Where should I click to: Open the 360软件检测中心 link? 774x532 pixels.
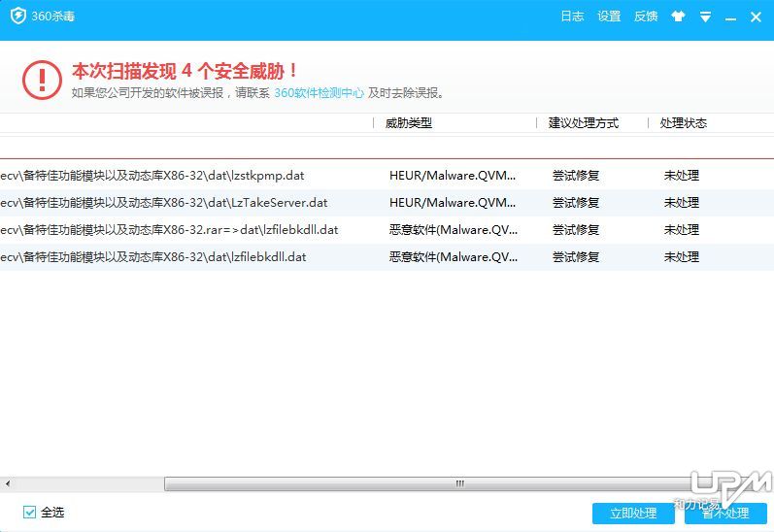319,93
